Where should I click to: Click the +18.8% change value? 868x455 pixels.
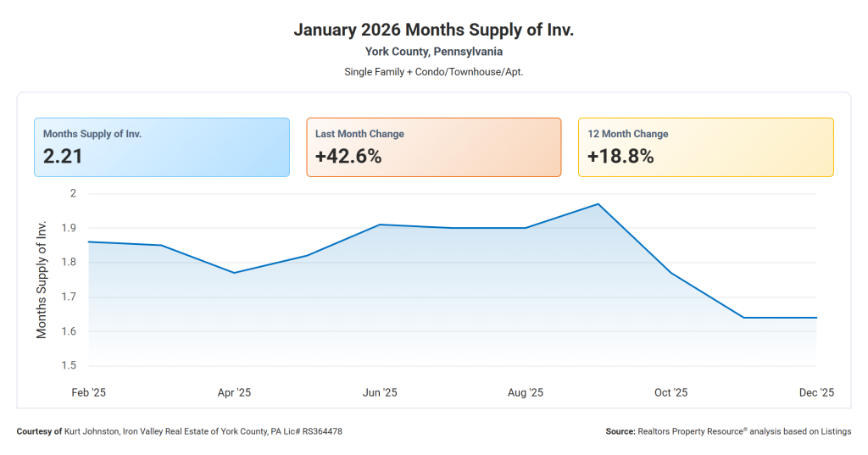[x=620, y=156]
